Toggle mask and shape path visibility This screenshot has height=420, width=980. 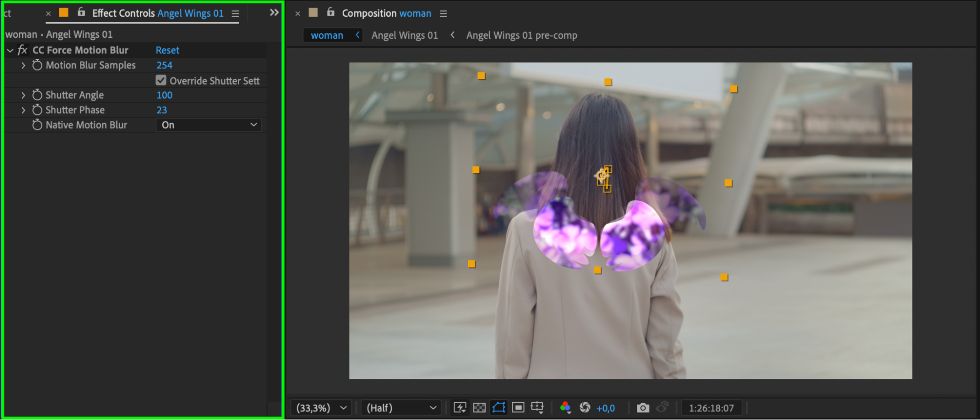pyautogui.click(x=499, y=407)
